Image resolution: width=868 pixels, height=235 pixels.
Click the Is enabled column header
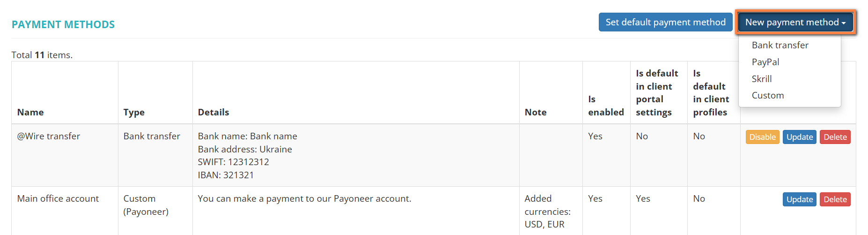click(x=606, y=106)
